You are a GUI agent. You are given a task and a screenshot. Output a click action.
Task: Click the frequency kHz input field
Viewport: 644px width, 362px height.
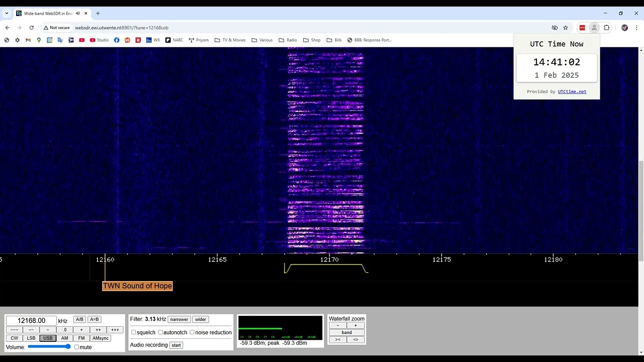tap(31, 321)
